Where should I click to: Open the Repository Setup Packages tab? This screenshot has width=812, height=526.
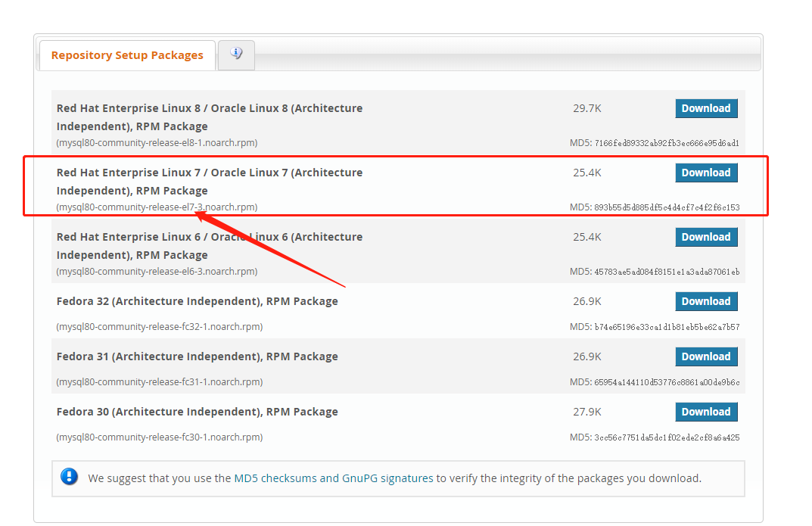[127, 55]
